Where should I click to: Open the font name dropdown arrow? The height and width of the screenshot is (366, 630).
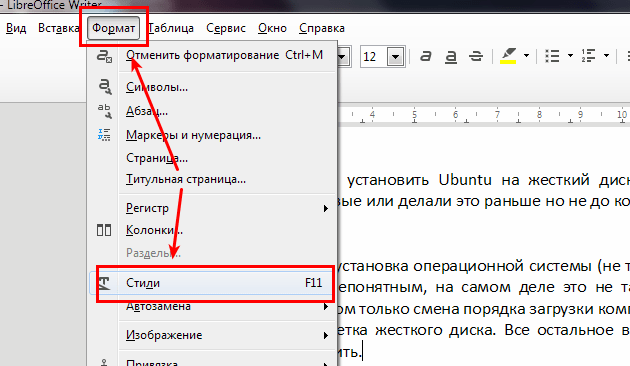click(342, 57)
